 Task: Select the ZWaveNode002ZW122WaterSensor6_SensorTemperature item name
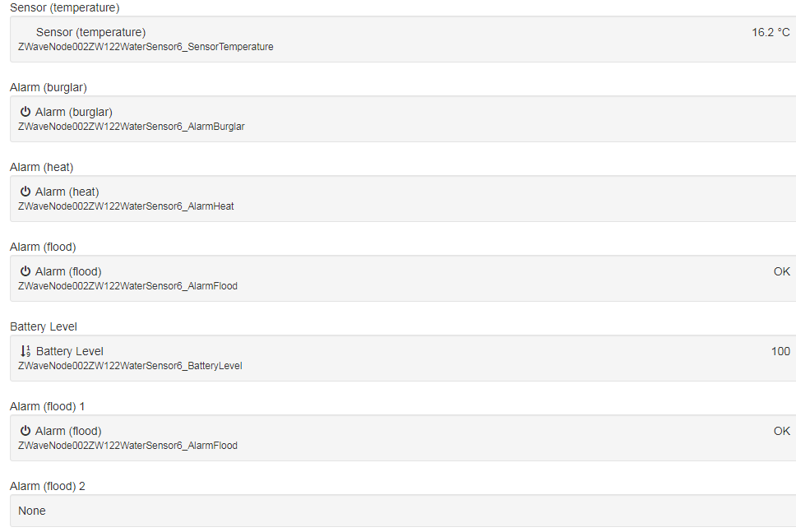click(x=146, y=47)
